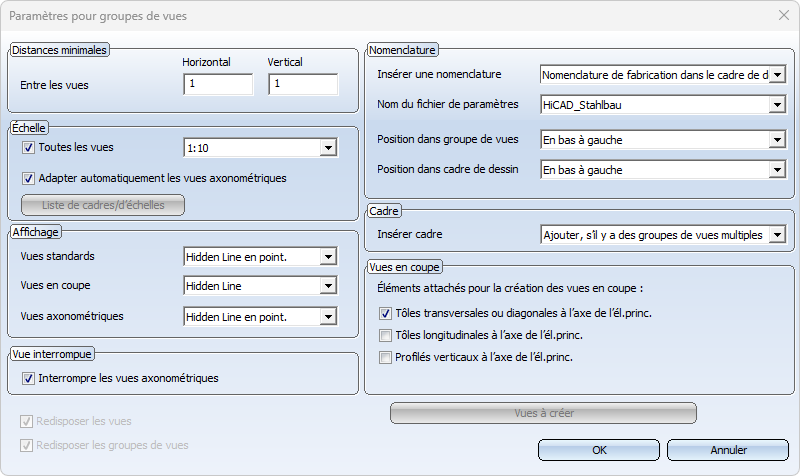
Task: Click the Vertical distance input field
Action: coord(303,85)
